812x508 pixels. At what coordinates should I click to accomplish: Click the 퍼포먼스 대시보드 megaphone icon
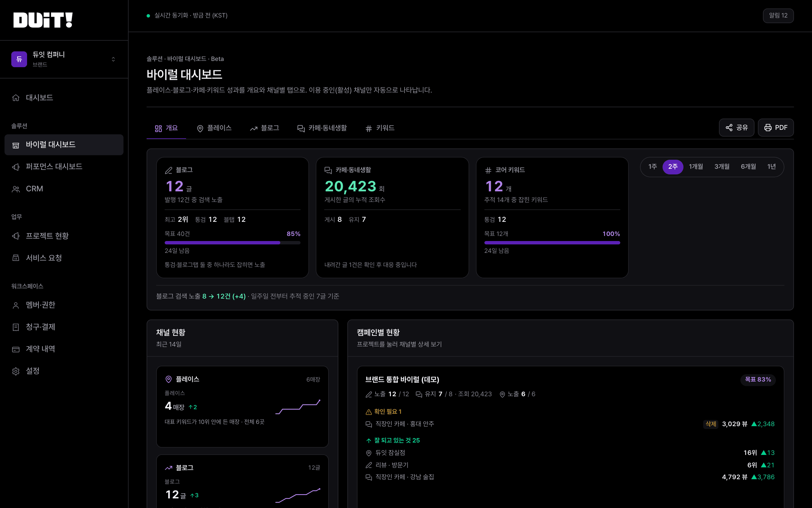pos(16,167)
